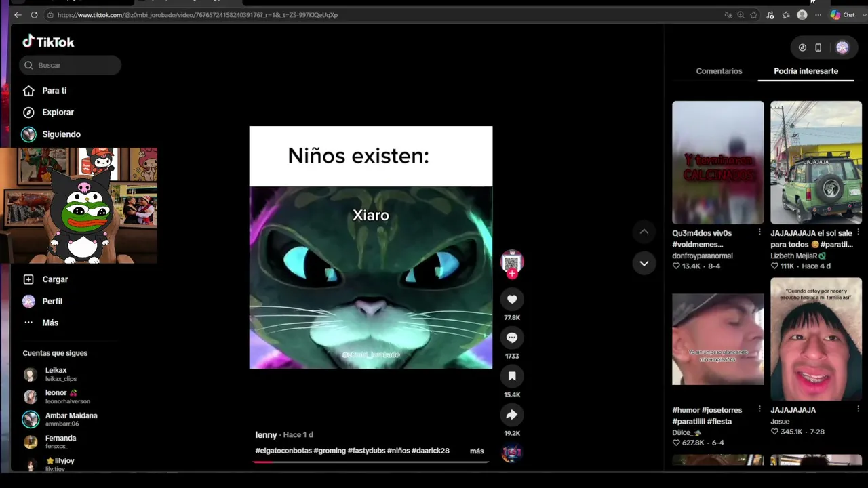Viewport: 868px width, 488px height.
Task: Open the spinning sound disc icon
Action: (511, 453)
